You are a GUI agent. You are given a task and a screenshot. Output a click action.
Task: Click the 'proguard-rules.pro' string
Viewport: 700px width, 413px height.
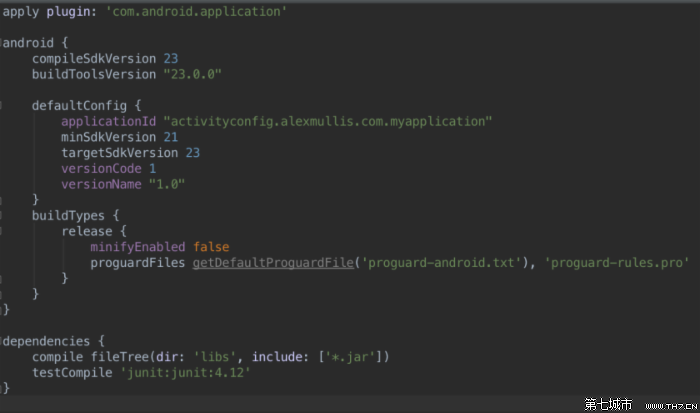tap(617, 263)
